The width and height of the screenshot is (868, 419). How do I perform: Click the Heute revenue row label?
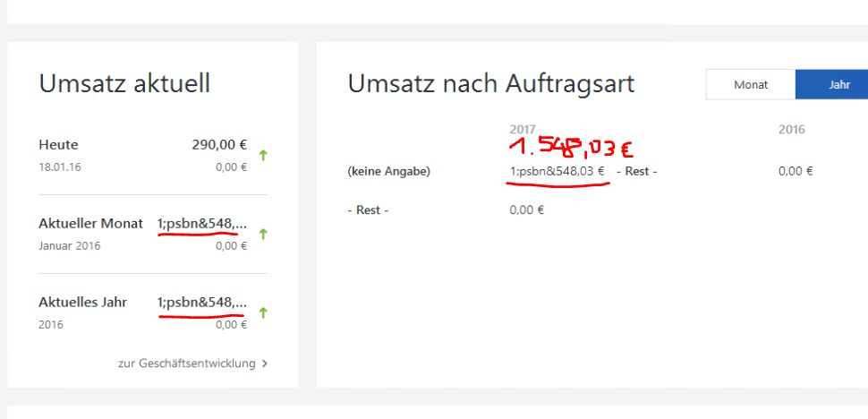(x=58, y=145)
